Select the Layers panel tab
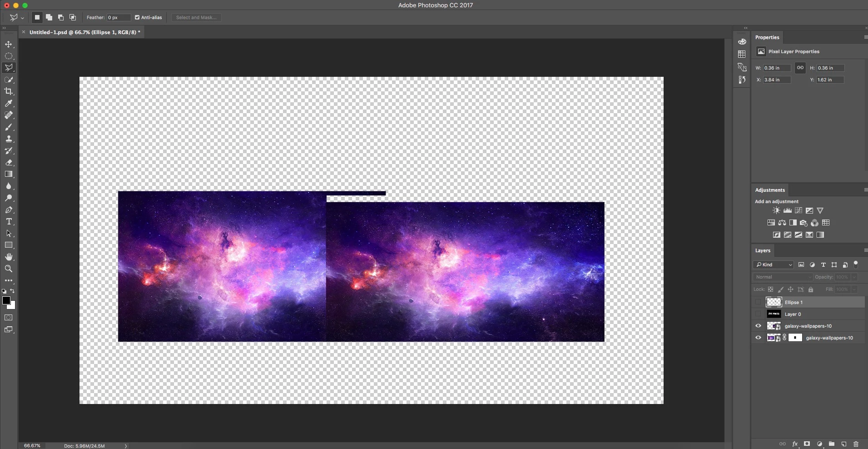Image resolution: width=868 pixels, height=449 pixels. point(763,250)
